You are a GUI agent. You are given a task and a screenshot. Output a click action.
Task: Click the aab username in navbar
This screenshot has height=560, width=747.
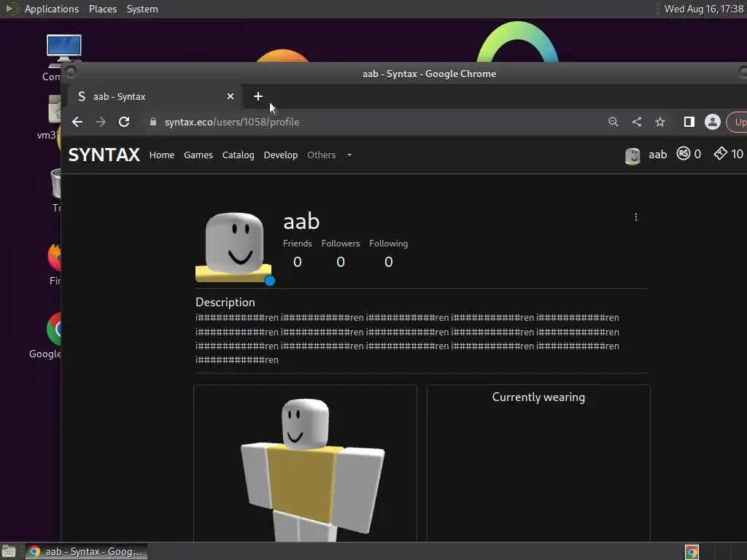pyautogui.click(x=657, y=155)
